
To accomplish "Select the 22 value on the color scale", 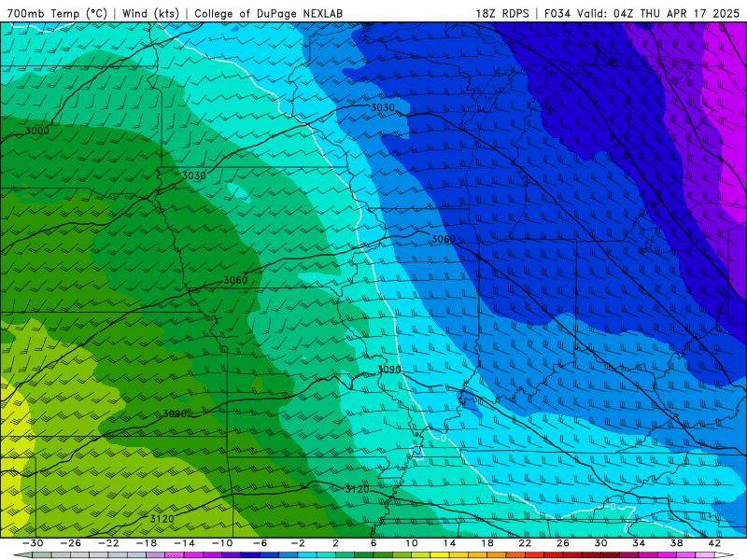I will pos(525,543).
